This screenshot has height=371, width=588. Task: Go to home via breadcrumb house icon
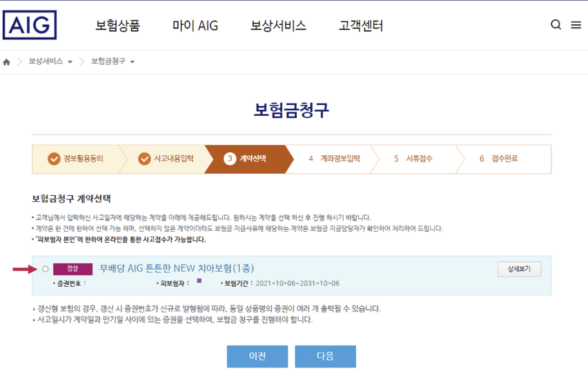[x=6, y=62]
